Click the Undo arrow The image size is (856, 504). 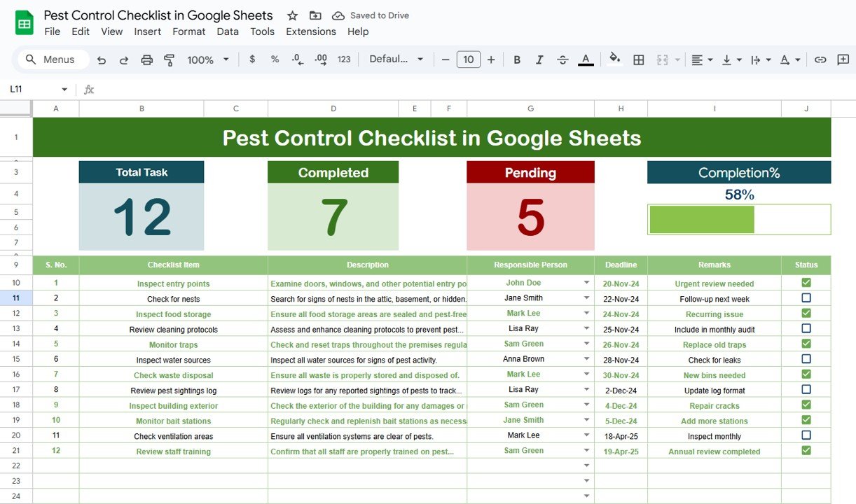[102, 60]
